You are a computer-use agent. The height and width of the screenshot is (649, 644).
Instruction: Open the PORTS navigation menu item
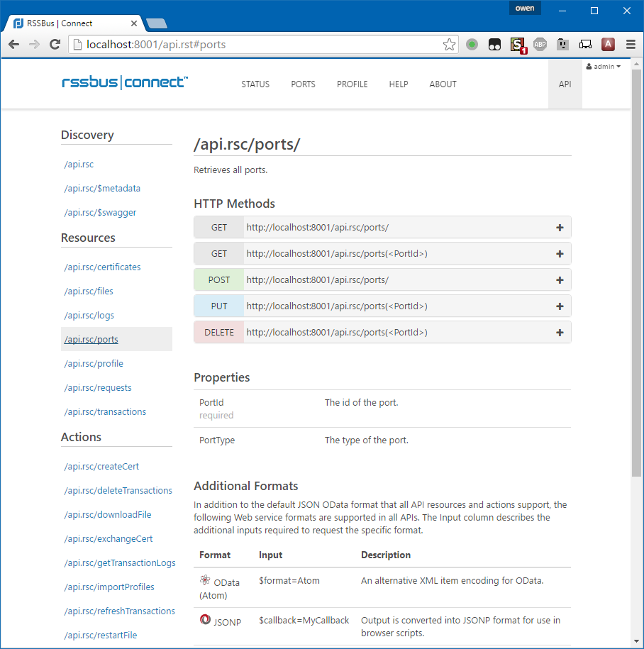(303, 84)
